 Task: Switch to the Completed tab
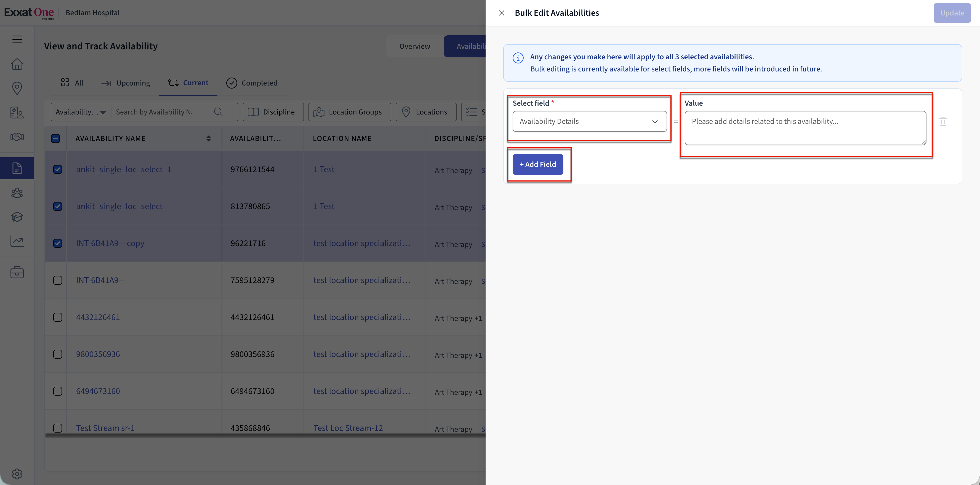pos(252,83)
